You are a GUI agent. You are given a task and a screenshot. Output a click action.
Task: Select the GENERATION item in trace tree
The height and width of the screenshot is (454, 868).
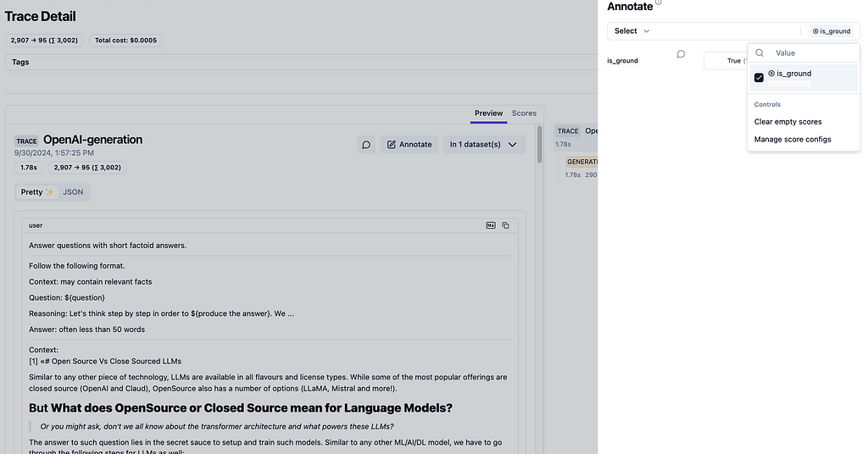581,168
